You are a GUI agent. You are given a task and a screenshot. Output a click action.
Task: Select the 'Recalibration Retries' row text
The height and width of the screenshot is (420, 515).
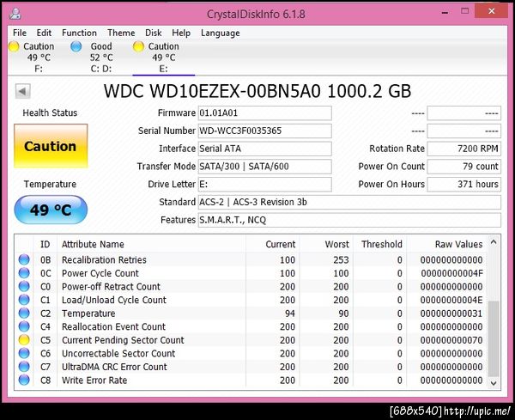click(104, 260)
